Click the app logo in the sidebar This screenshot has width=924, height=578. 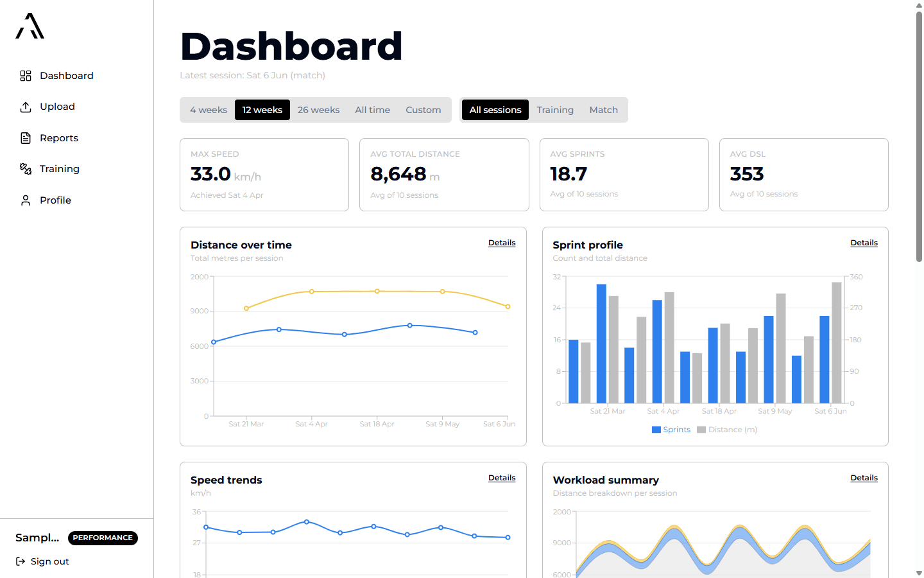pos(30,26)
